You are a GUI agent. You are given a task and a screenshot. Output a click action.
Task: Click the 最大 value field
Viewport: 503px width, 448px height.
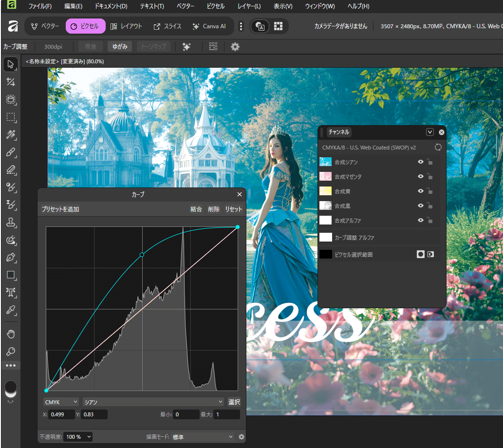(x=227, y=414)
